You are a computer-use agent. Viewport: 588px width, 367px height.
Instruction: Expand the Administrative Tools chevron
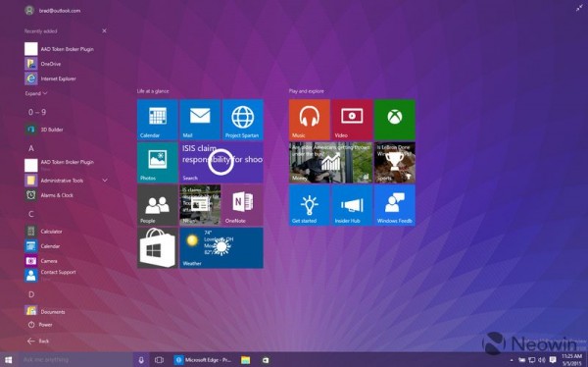(105, 181)
